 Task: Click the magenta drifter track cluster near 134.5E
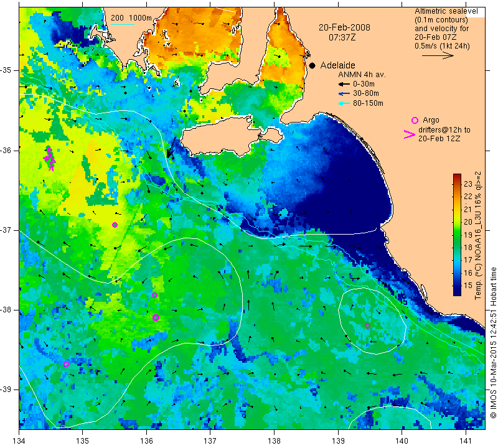coord(50,158)
